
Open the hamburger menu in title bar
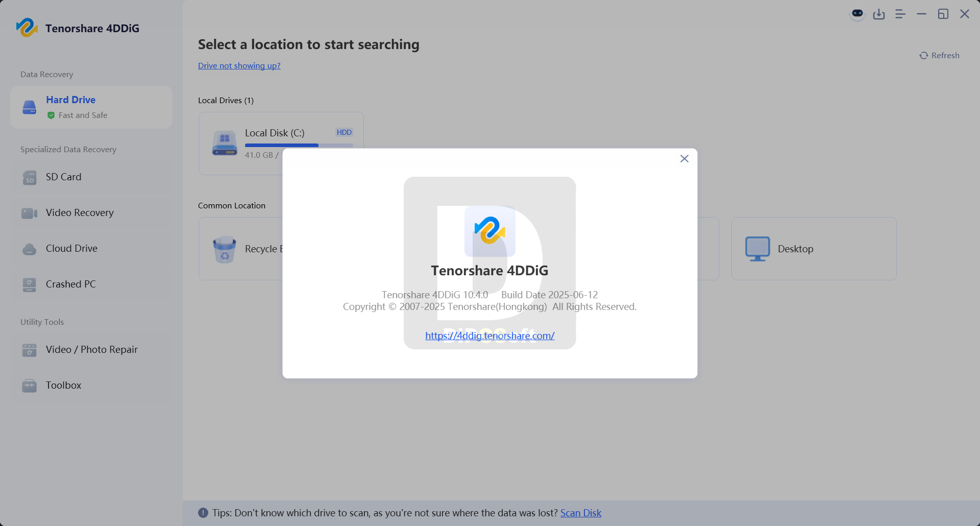(x=900, y=14)
